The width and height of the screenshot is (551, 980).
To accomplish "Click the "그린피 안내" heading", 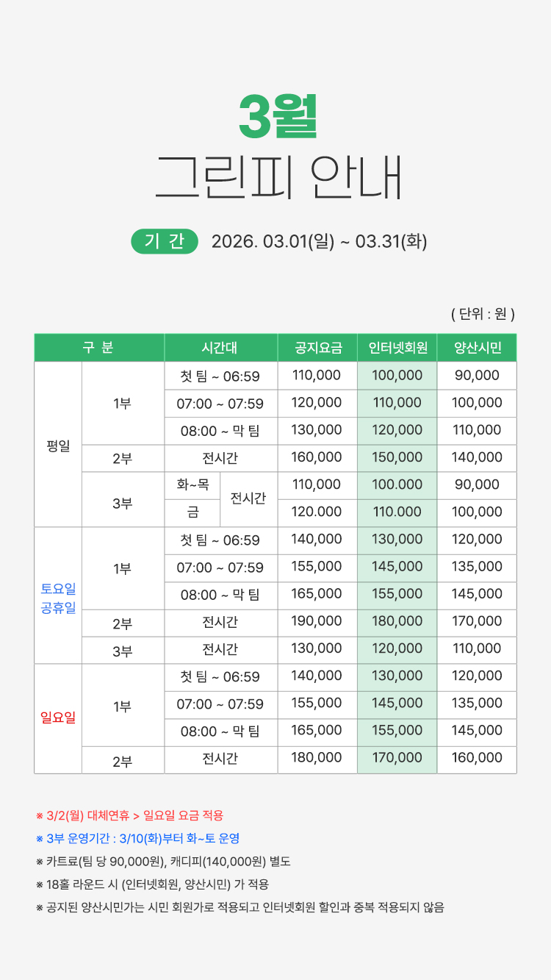I will click(x=278, y=178).
